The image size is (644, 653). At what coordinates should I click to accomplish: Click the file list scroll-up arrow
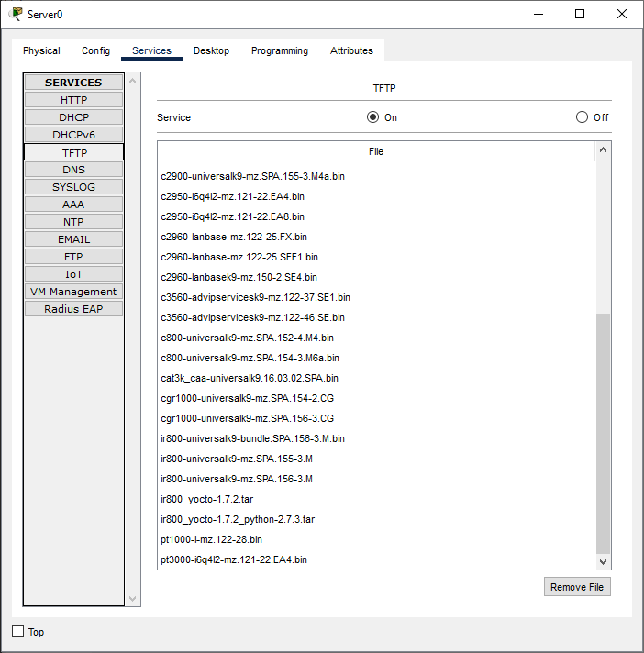[603, 149]
